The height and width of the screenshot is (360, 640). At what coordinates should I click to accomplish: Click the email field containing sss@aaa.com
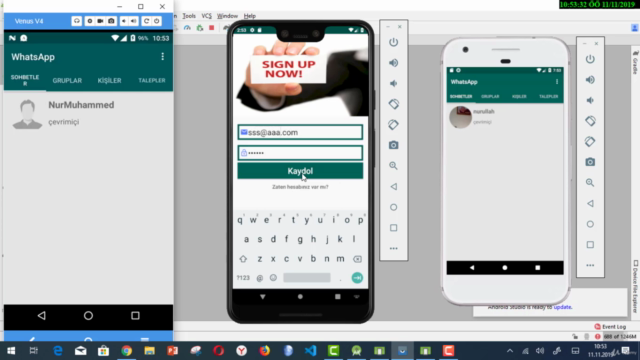300,132
